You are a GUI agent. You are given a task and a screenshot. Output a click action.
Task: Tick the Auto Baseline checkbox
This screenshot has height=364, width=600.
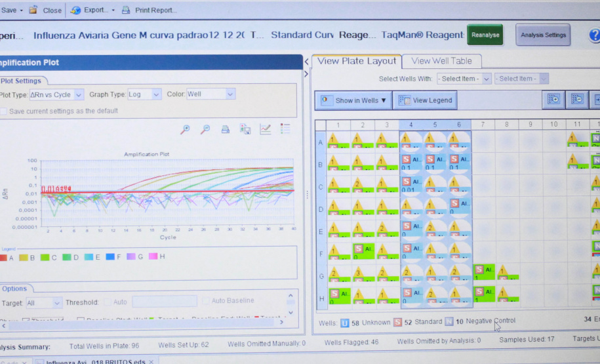click(205, 301)
